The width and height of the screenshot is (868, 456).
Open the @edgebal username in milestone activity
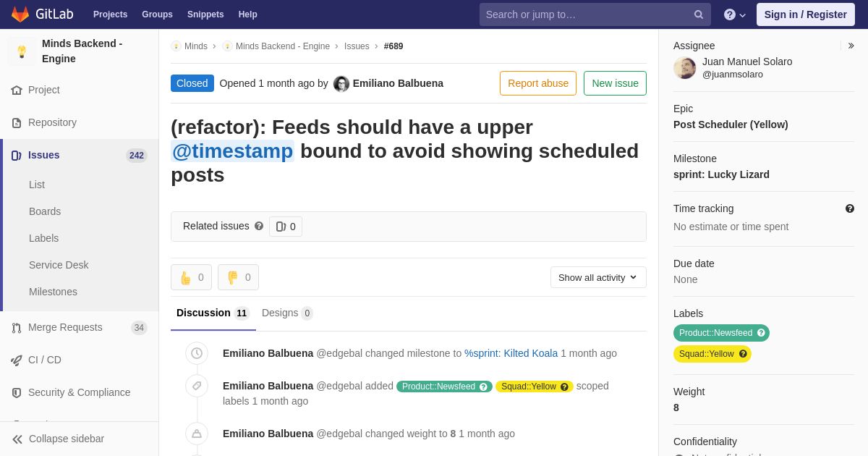[339, 353]
